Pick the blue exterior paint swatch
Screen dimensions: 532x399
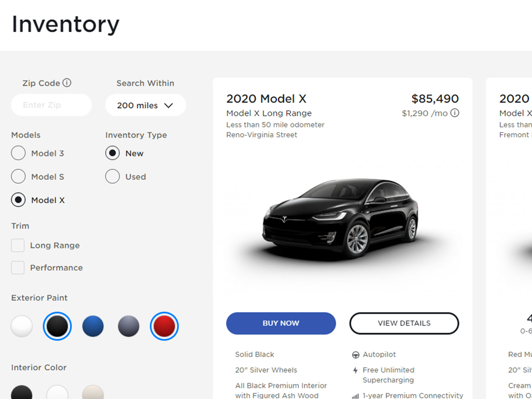pos(93,326)
